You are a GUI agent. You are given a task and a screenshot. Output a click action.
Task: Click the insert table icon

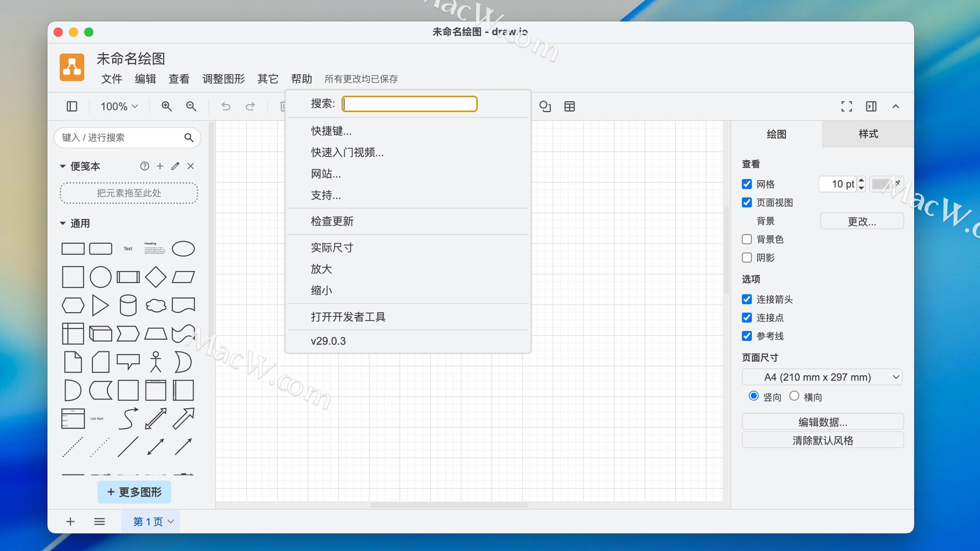569,106
